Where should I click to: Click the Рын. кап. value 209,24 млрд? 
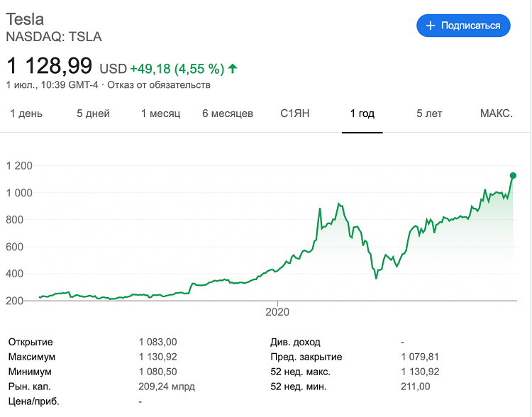[x=167, y=387]
